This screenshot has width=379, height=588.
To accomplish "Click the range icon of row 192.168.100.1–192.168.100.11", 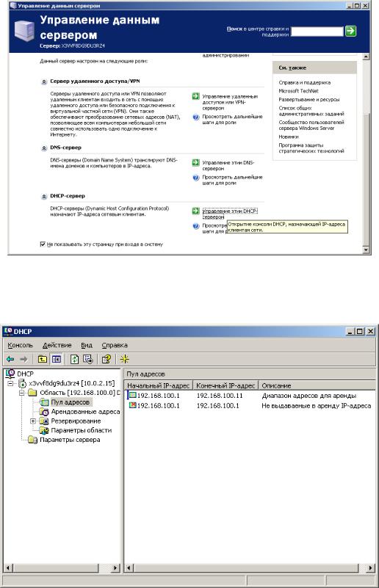I will [132, 395].
